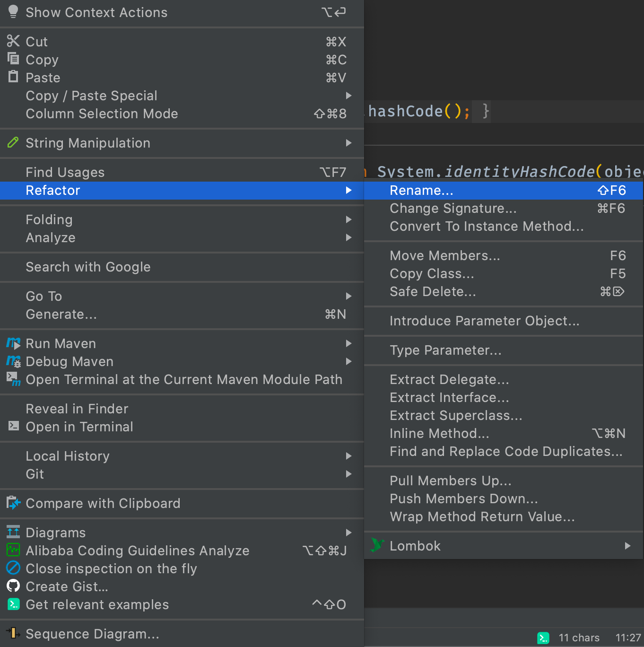Screen dimensions: 644x647
Task: Click the Alibaba Coding Guidelines Analyze icon
Action: pyautogui.click(x=13, y=550)
